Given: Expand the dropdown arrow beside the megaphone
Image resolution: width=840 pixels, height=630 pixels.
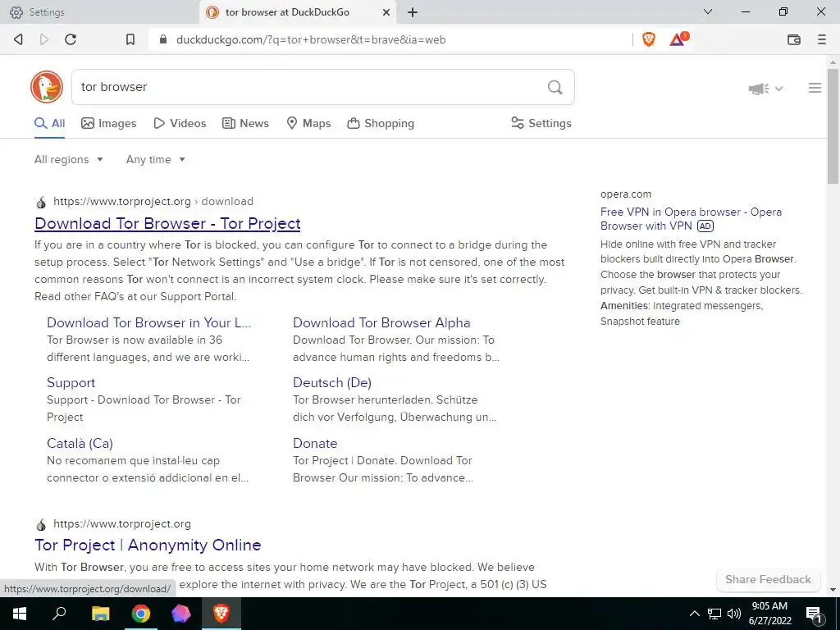Looking at the screenshot, I should coord(779,89).
